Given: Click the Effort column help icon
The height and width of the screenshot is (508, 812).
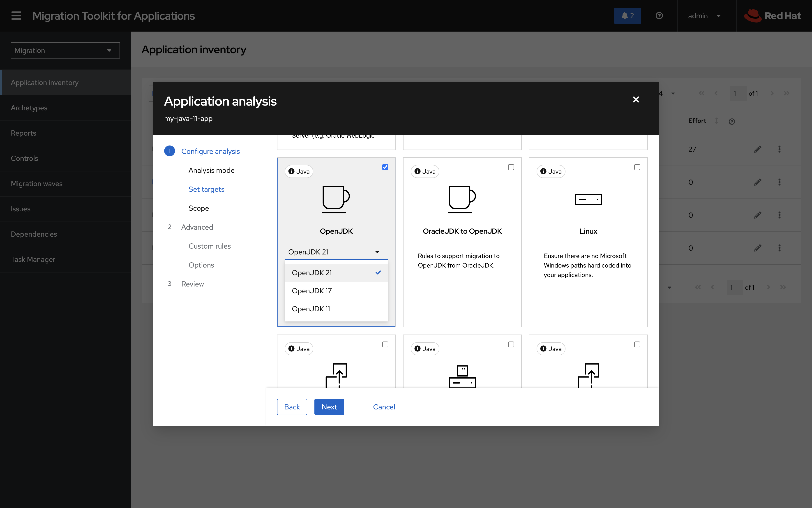Looking at the screenshot, I should coord(732,122).
